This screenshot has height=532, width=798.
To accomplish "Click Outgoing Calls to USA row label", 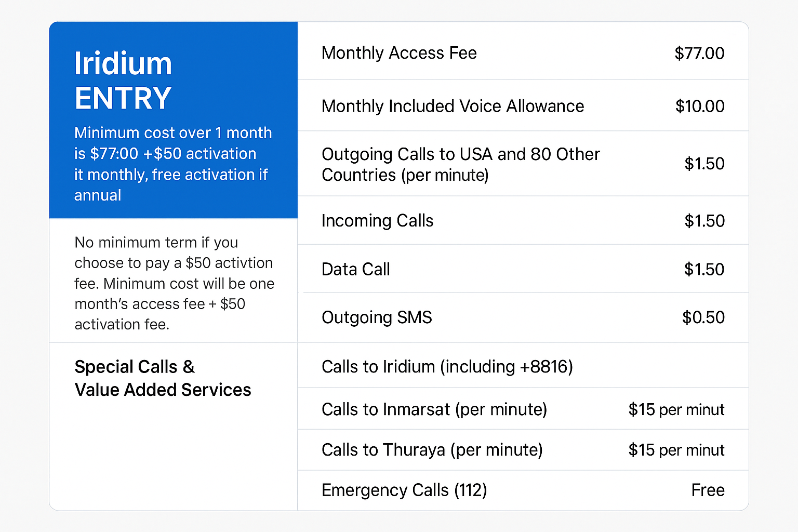I will coord(460,164).
